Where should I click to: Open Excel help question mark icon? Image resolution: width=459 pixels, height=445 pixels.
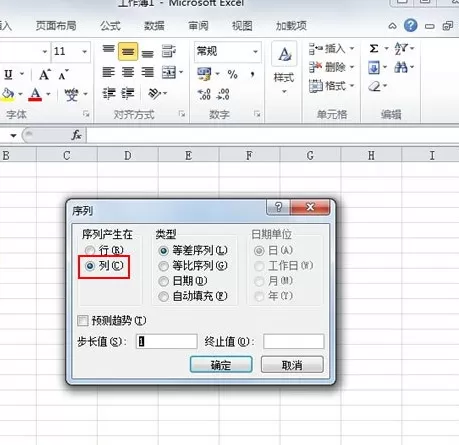(411, 25)
